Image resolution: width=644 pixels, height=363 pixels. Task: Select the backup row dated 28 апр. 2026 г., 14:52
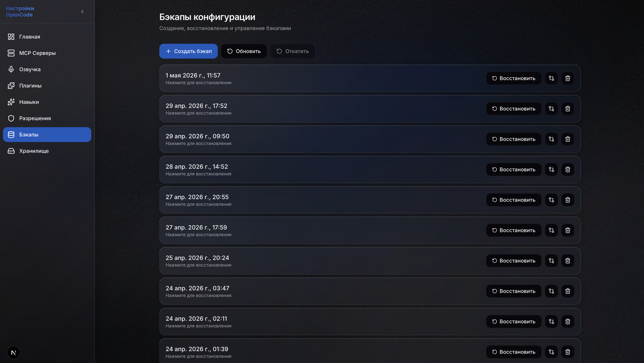pos(370,170)
